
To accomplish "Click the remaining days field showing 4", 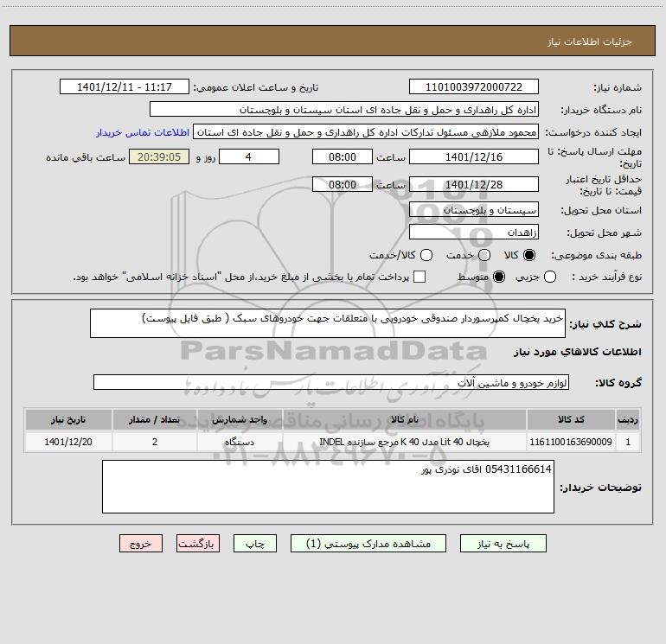I will (249, 157).
